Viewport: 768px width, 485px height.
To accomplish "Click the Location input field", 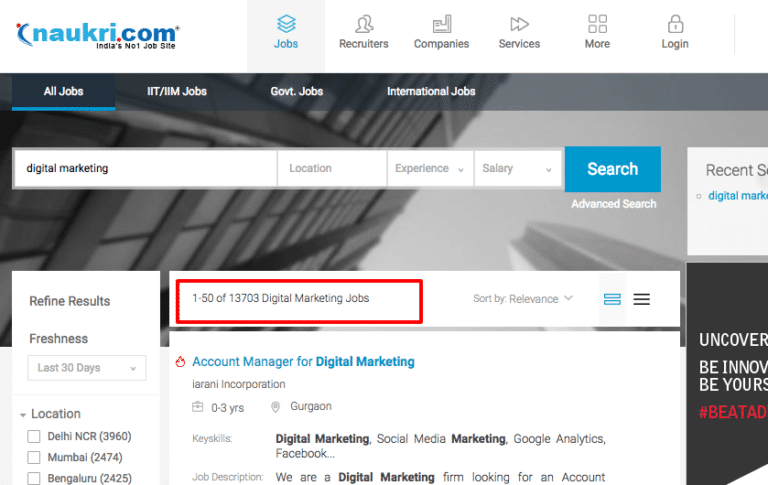I will [331, 169].
